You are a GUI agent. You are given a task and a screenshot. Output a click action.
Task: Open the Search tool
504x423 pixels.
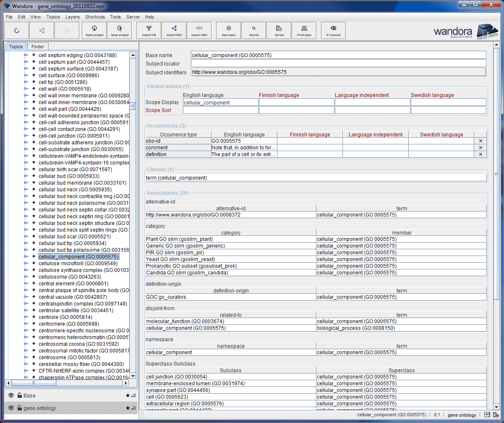click(253, 30)
